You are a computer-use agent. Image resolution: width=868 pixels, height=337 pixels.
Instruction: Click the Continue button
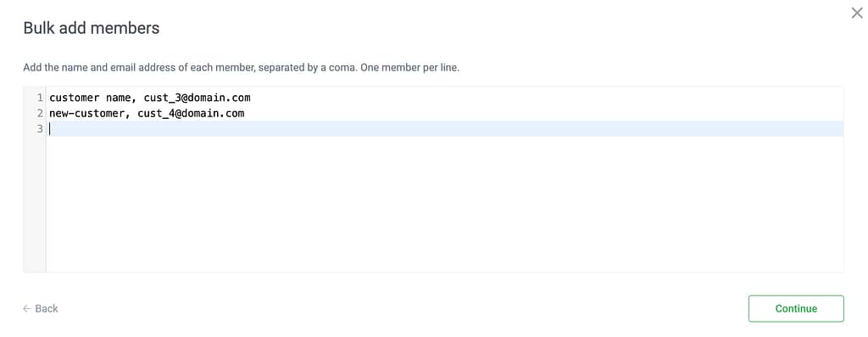click(x=796, y=309)
